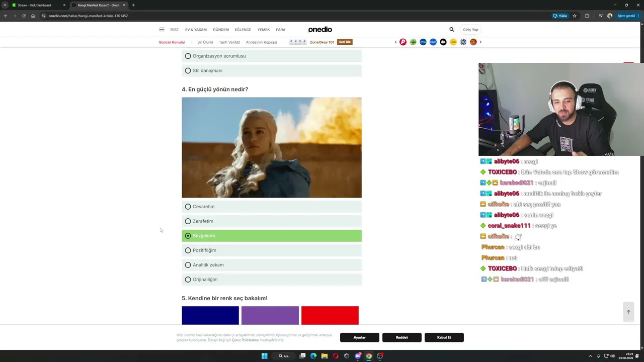
Task: Launch Opera from the taskbar
Action: pyautogui.click(x=336, y=356)
